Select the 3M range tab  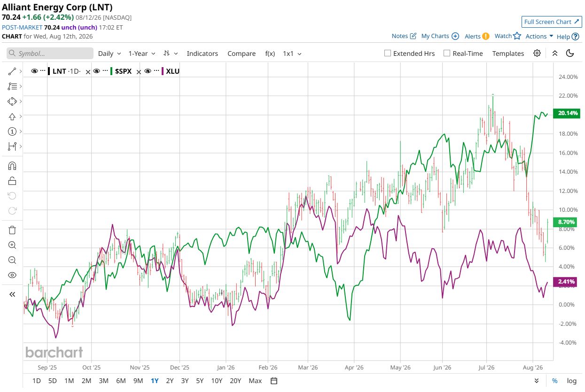104,381
